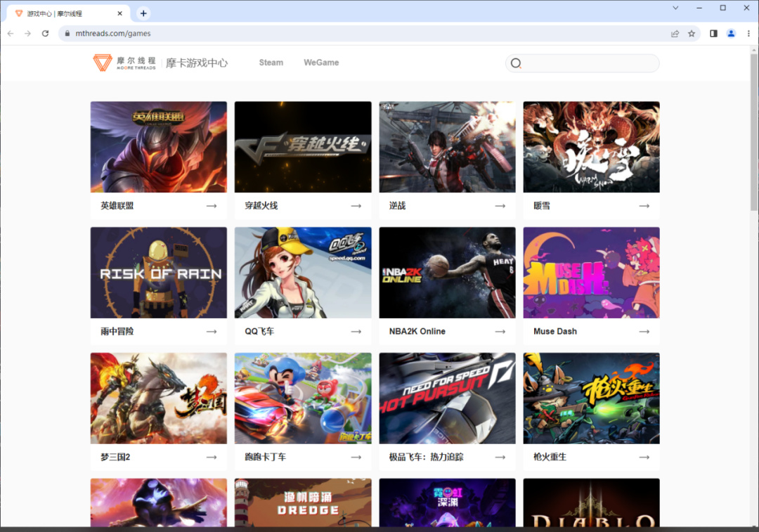Screen dimensions: 759x532
Task: Click the arrow next to 雨中冒险
Action: point(212,332)
